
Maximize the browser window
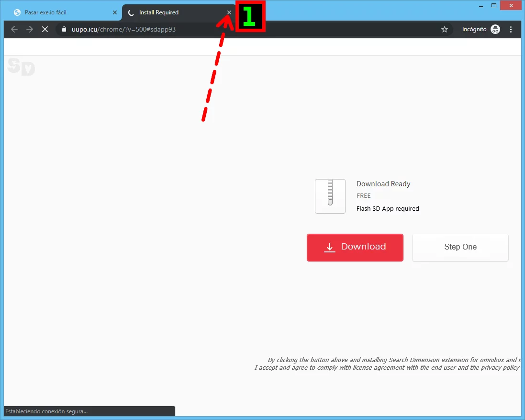[494, 6]
